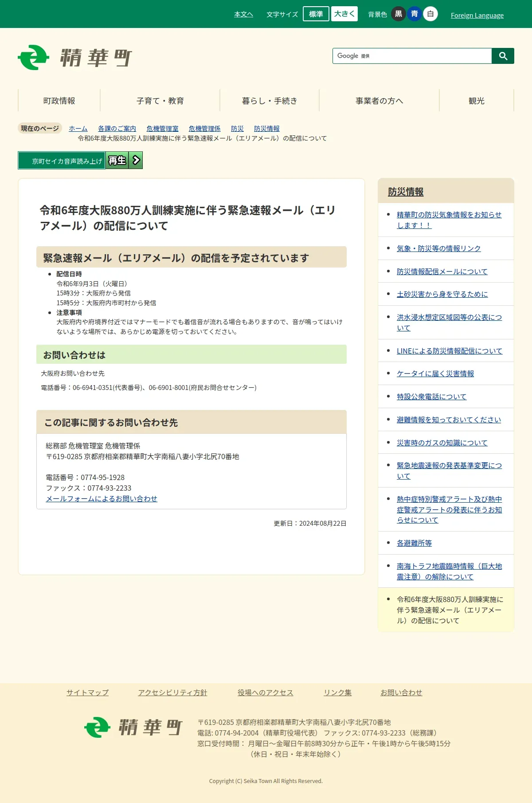This screenshot has height=803, width=532.
Task: Focus the Google search input field
Action: (412, 56)
